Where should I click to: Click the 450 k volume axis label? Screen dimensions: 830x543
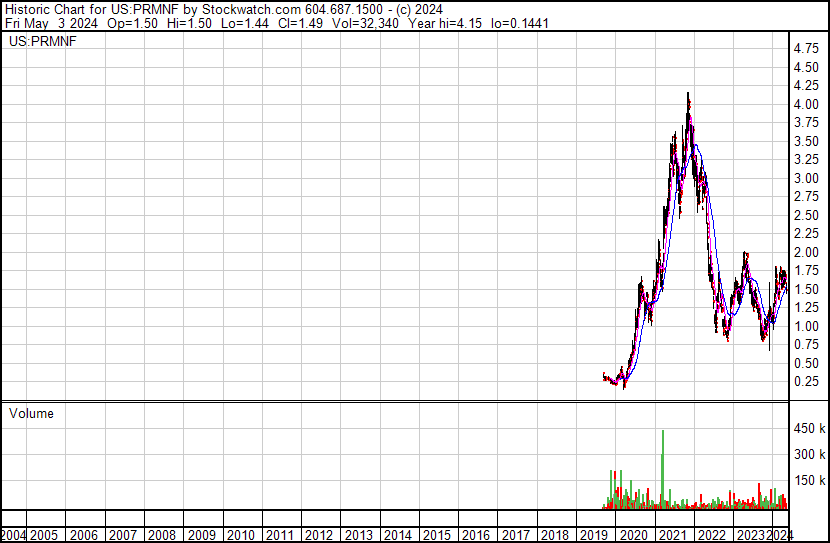click(808, 429)
